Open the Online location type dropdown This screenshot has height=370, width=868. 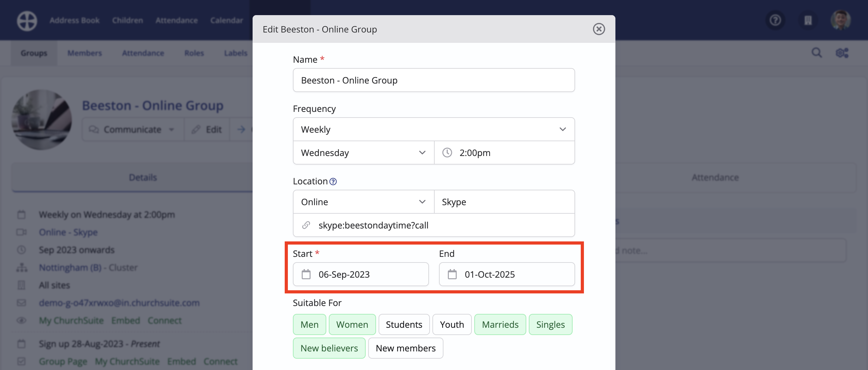363,202
